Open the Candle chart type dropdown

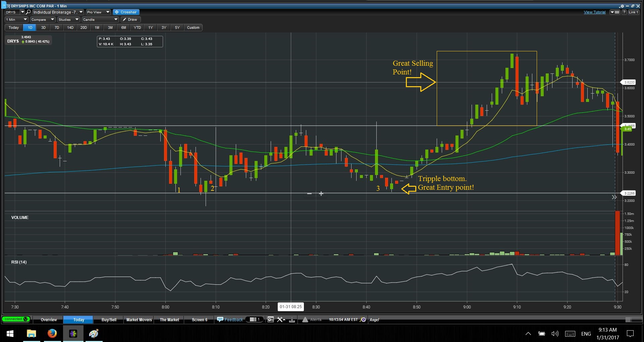[100, 19]
